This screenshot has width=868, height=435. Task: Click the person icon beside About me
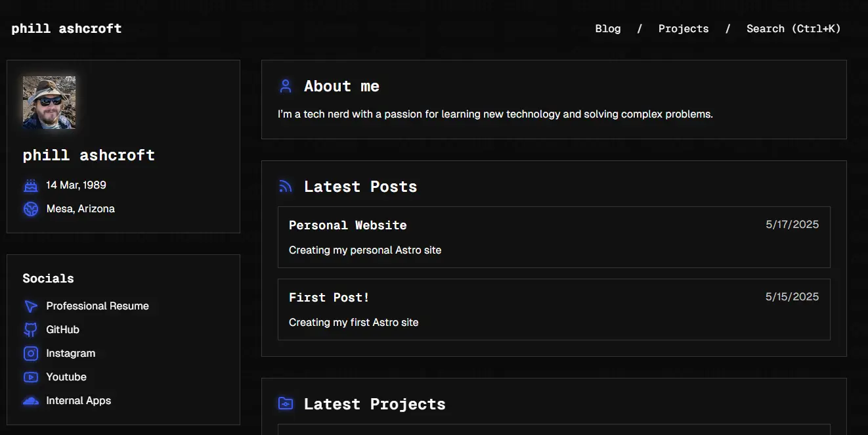tap(285, 85)
